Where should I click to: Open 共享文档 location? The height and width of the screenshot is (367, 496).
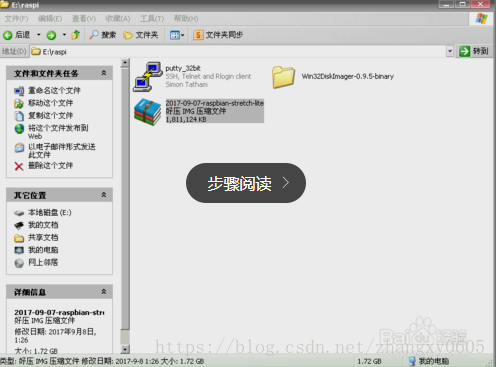pos(43,237)
